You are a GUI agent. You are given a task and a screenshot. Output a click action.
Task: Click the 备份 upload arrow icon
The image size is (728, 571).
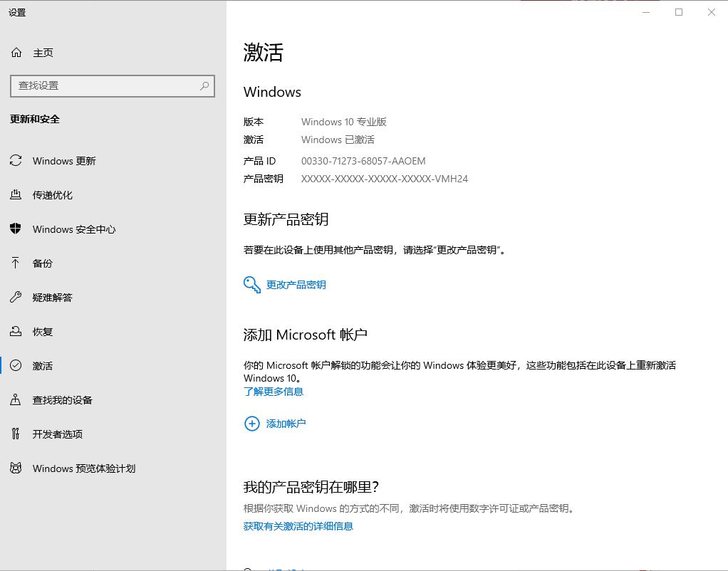click(x=16, y=263)
